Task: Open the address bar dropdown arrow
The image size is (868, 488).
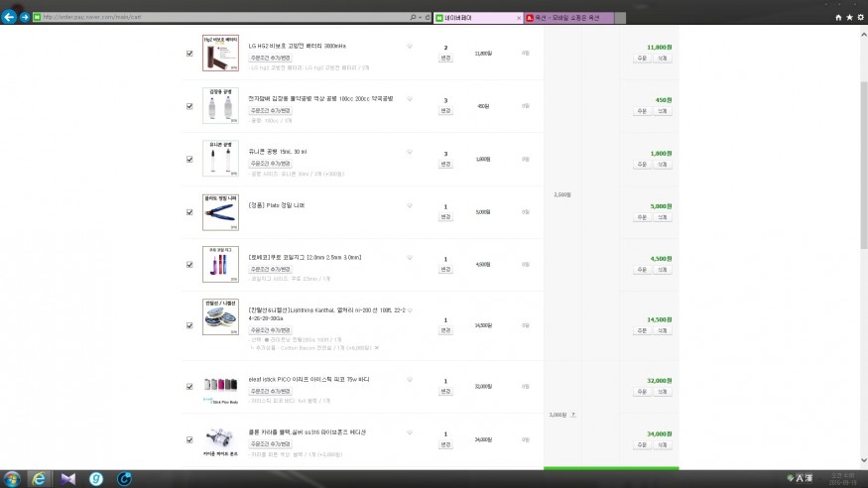Action: coord(421,17)
